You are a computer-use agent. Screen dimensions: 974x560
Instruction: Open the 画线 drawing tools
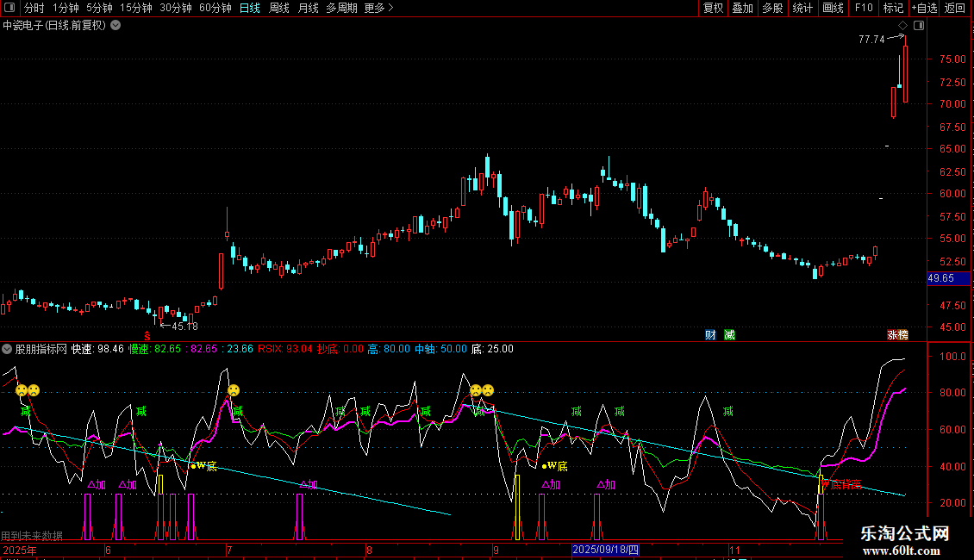click(833, 8)
